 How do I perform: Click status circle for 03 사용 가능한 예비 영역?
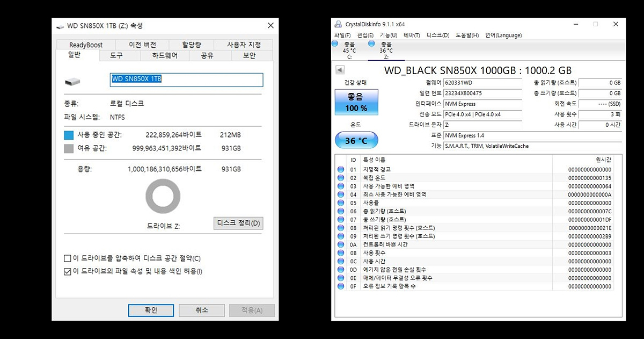point(340,186)
